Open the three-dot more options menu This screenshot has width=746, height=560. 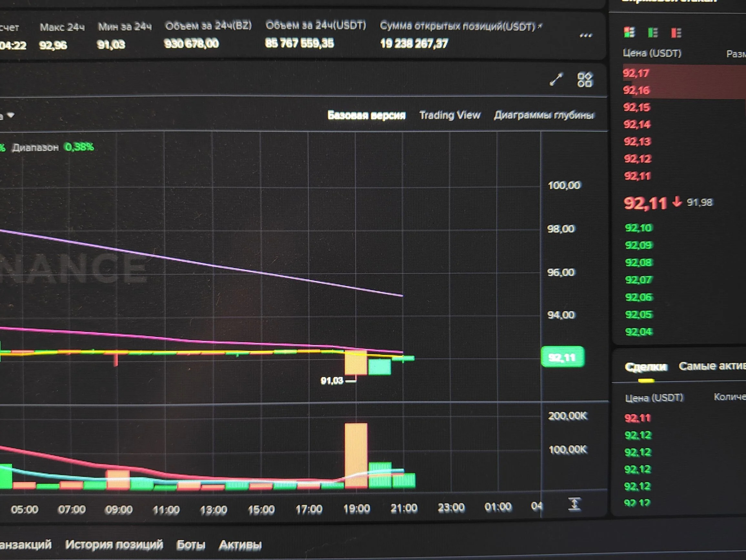click(586, 35)
